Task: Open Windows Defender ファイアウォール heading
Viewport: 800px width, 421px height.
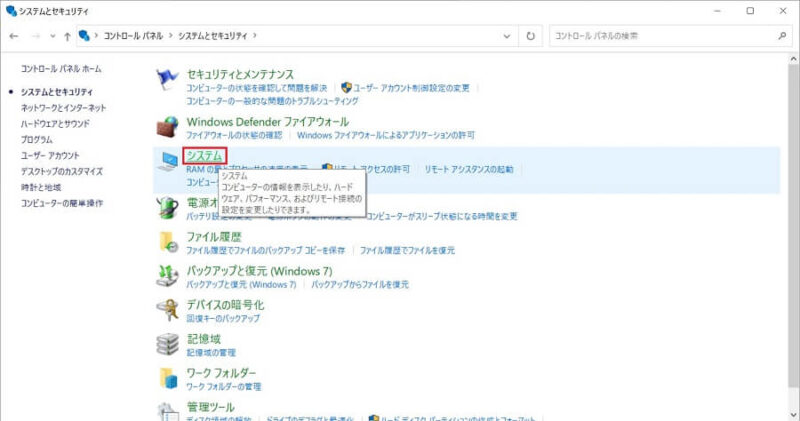Action: 267,122
